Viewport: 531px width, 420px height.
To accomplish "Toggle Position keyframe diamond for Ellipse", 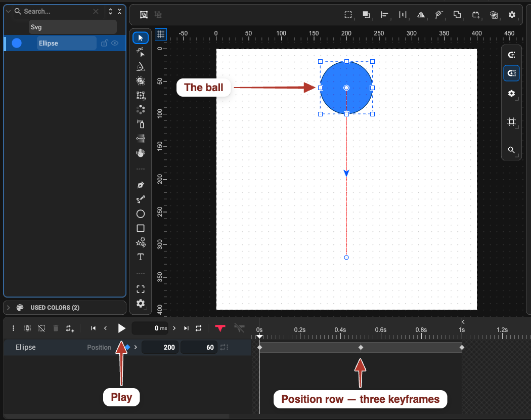I will click(x=127, y=347).
